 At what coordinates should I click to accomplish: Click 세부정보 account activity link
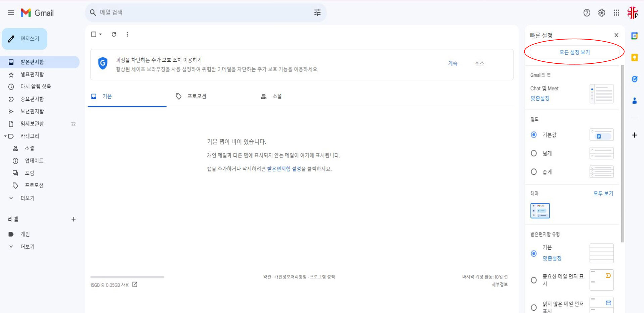pos(500,284)
